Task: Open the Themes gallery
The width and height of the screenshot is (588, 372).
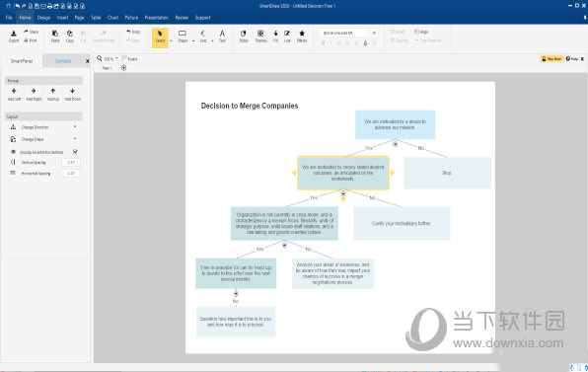Action: (260, 36)
